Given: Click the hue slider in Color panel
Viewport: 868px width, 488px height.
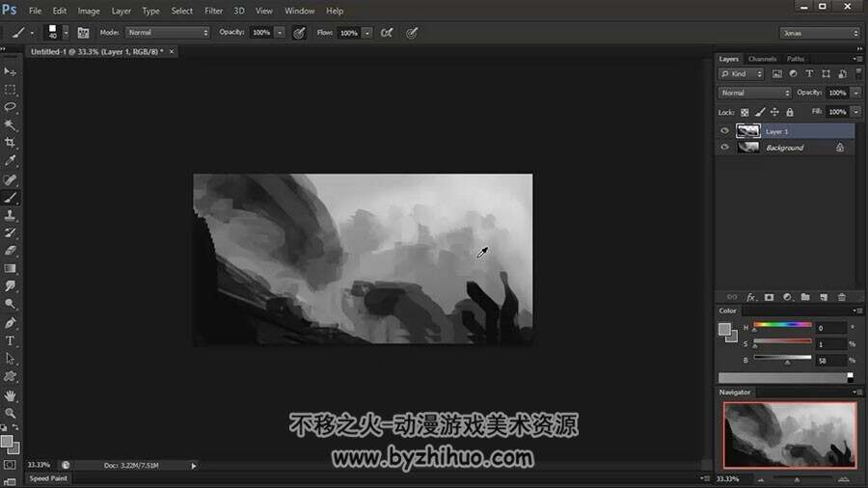Looking at the screenshot, I should pos(782,325).
